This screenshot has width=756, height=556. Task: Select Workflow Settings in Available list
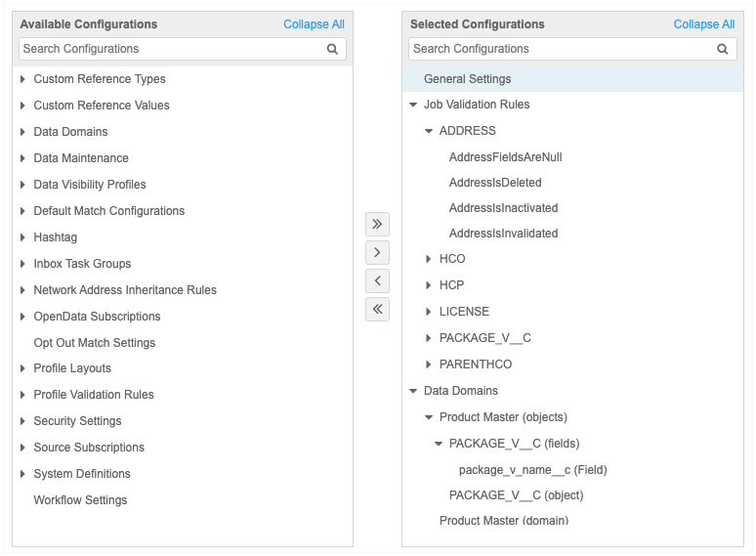click(80, 500)
